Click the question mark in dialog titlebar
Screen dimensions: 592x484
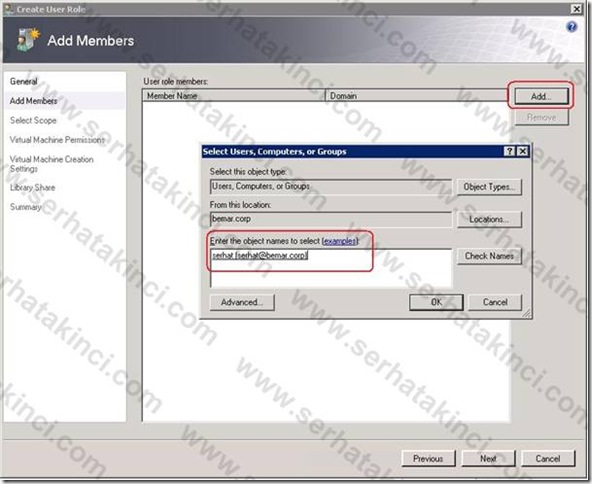point(509,151)
